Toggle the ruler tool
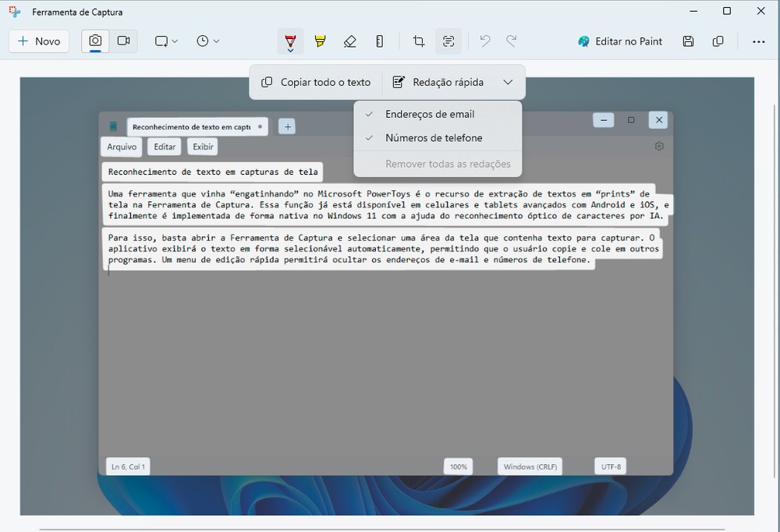Screen dimensions: 780x532 380,41
